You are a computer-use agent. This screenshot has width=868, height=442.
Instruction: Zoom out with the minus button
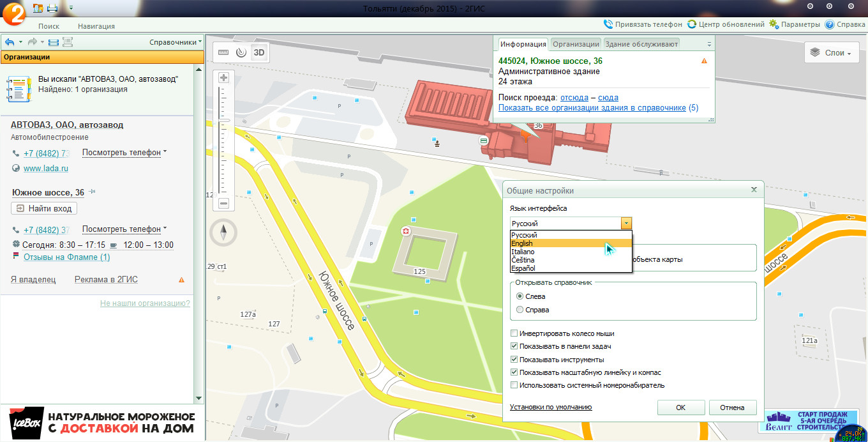[x=223, y=204]
